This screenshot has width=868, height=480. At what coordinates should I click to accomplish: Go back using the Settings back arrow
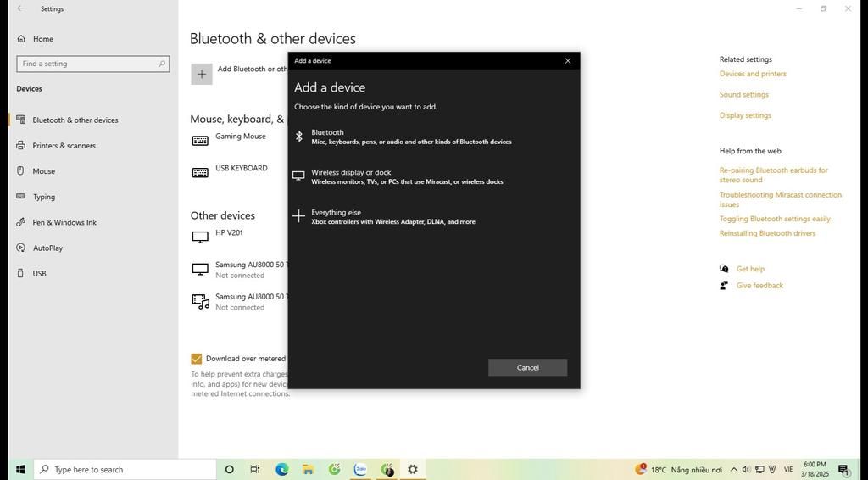20,8
